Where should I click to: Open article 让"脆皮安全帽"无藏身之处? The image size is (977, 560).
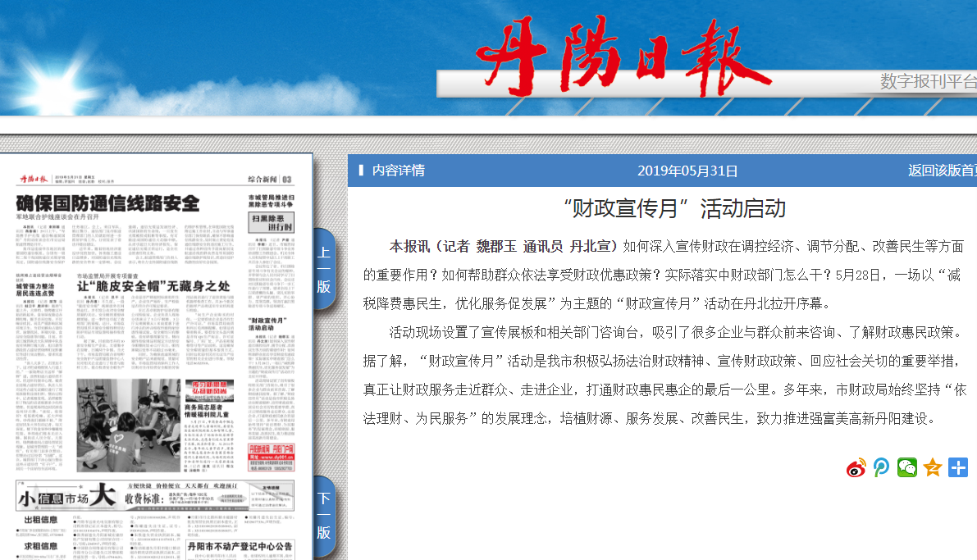point(153,286)
